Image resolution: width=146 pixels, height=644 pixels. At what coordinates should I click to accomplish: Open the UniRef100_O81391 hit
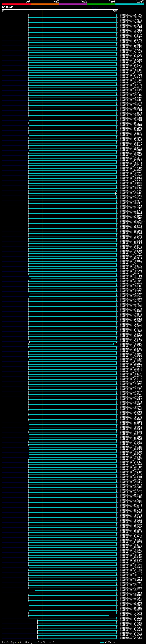131,17
